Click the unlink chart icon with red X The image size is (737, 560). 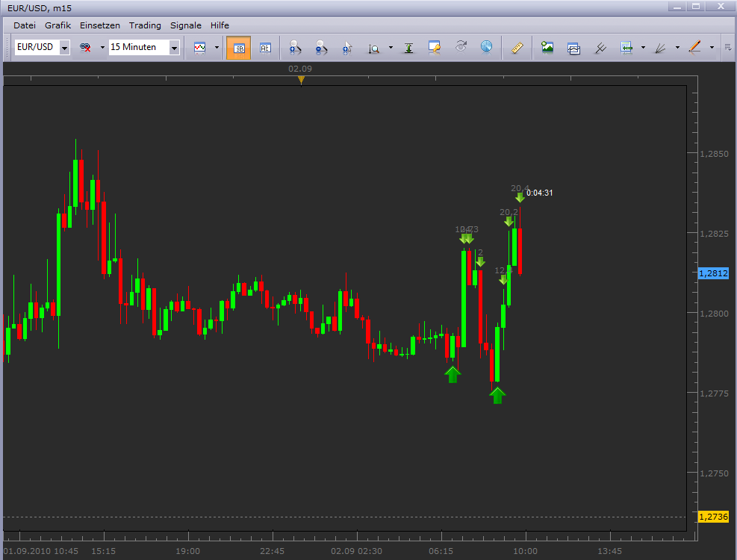pos(85,47)
